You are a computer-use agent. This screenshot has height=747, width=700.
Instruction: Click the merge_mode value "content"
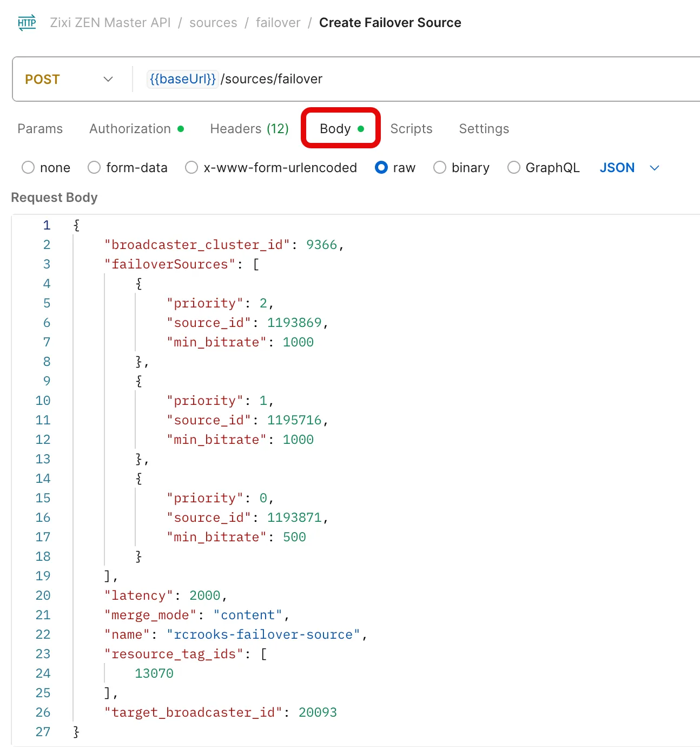pos(248,615)
